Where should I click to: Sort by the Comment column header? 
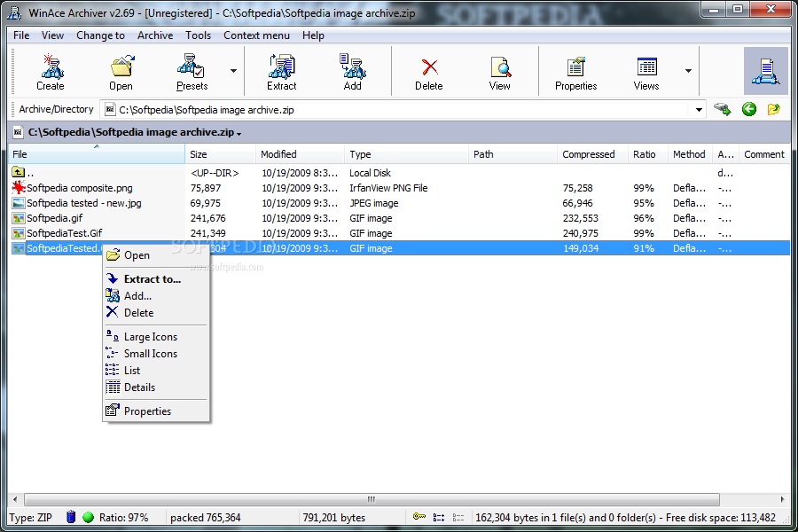point(764,154)
